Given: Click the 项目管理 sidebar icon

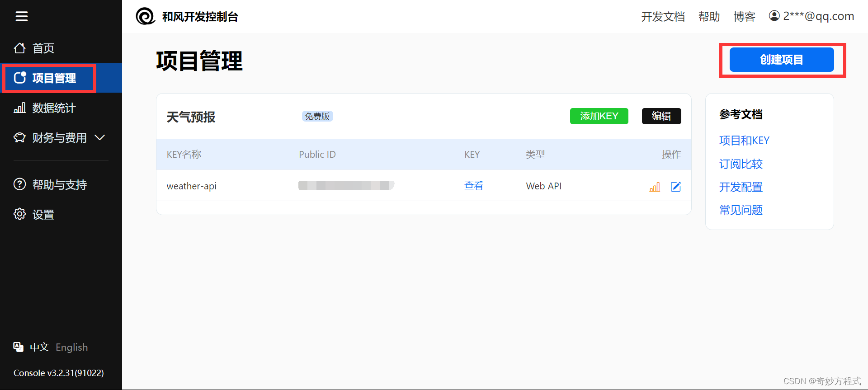Looking at the screenshot, I should coord(20,78).
